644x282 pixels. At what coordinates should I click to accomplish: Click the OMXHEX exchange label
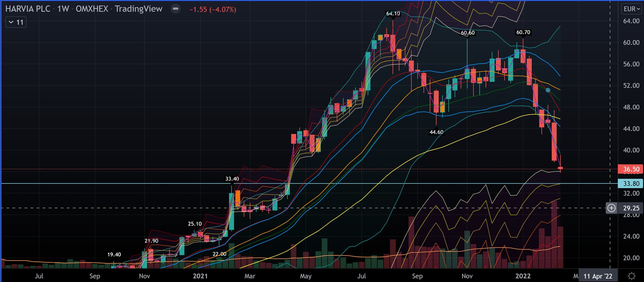pos(92,9)
